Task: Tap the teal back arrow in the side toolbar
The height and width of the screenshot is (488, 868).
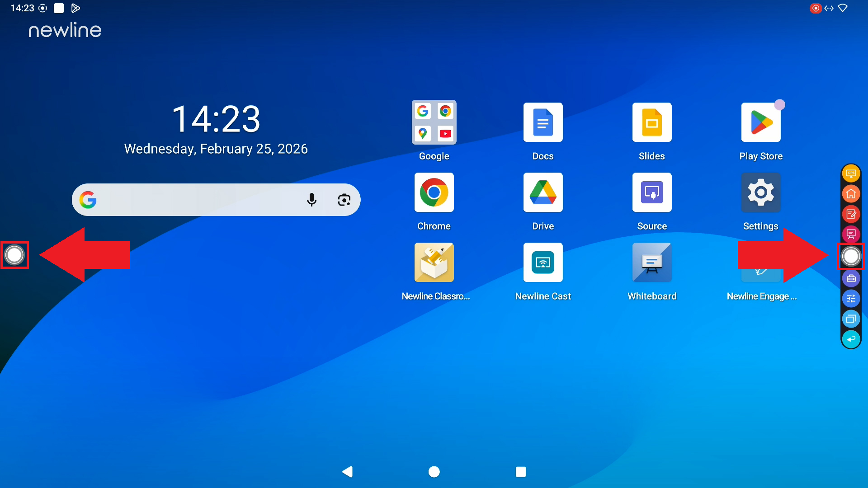Action: click(851, 339)
